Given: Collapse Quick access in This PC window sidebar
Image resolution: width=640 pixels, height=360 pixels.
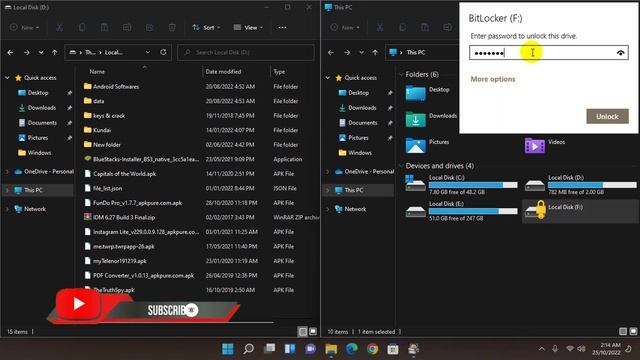Looking at the screenshot, I should [x=328, y=78].
